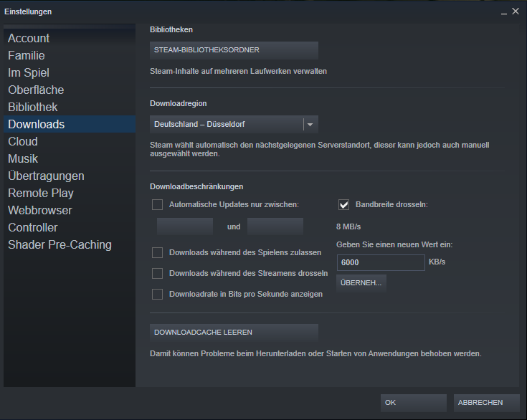Confirm settings with OK button
Viewport: 527px width, 420px height.
pyautogui.click(x=414, y=403)
